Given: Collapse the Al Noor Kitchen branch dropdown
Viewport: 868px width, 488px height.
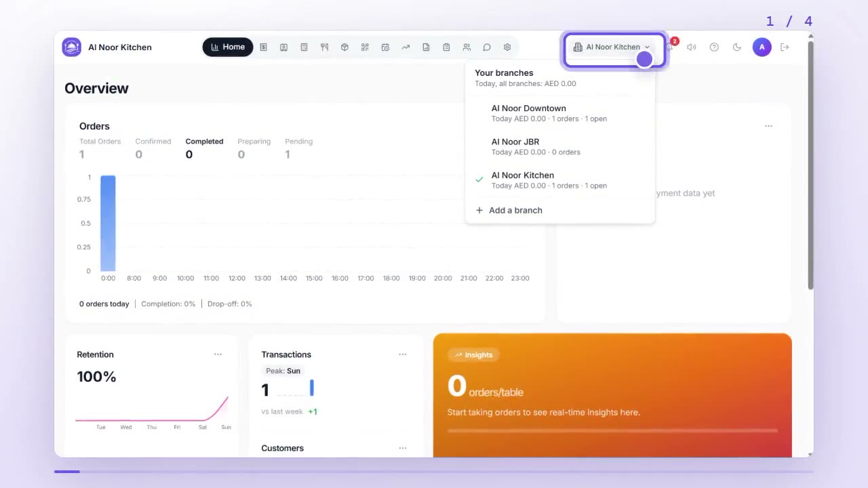Looking at the screenshot, I should click(x=612, y=47).
